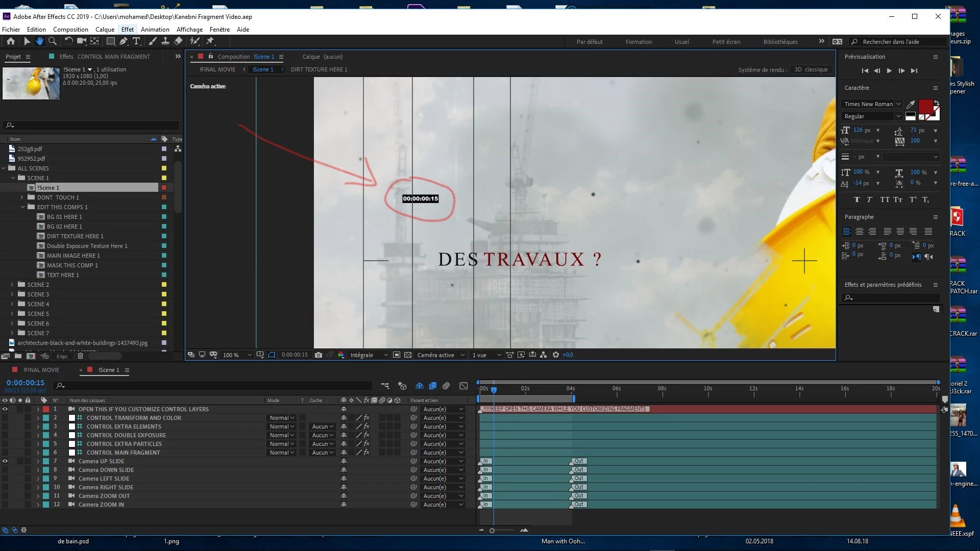Expand the SCENE 2 folder

point(12,285)
